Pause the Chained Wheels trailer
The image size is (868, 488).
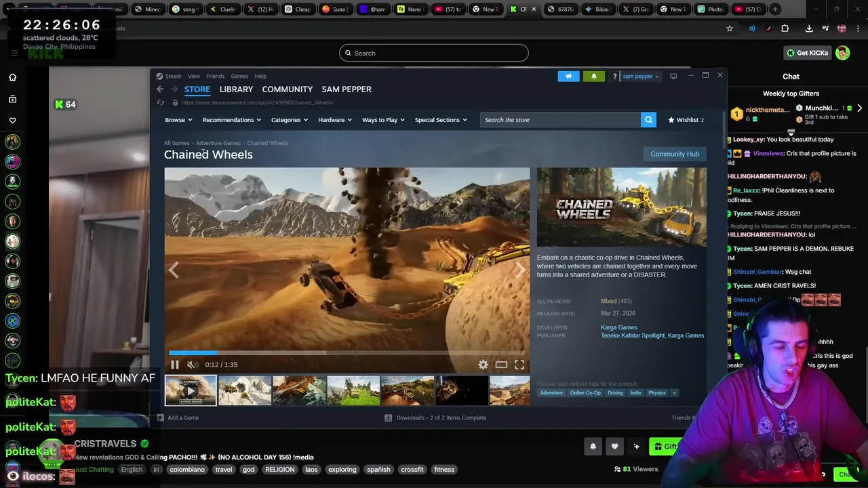click(174, 365)
